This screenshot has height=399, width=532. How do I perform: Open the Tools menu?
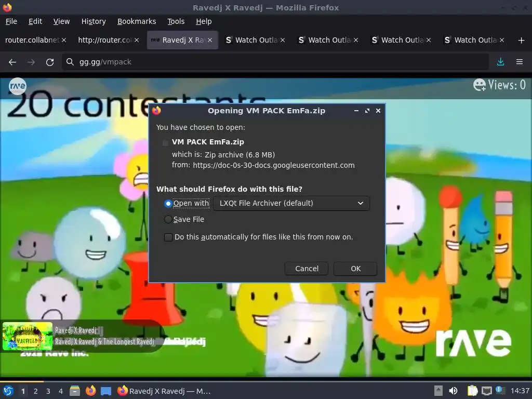(x=176, y=21)
